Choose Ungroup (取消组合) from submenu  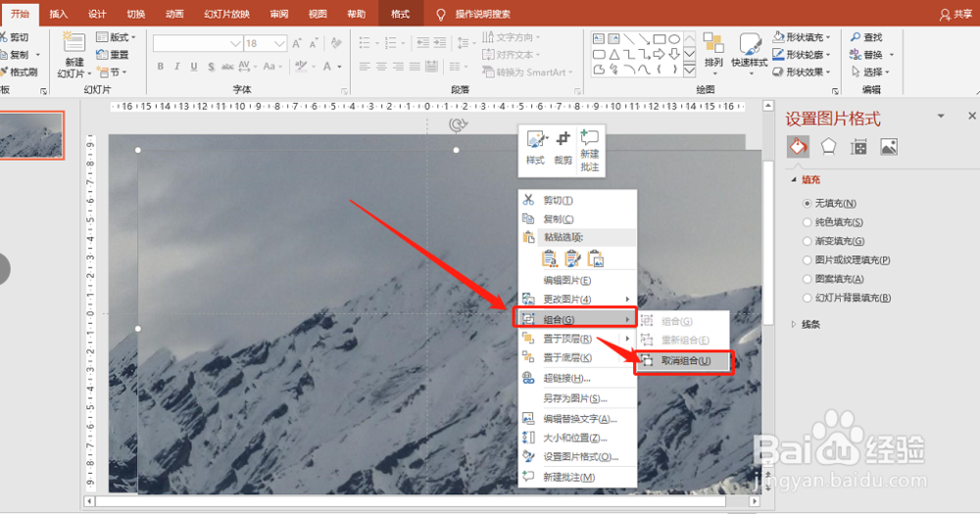683,361
